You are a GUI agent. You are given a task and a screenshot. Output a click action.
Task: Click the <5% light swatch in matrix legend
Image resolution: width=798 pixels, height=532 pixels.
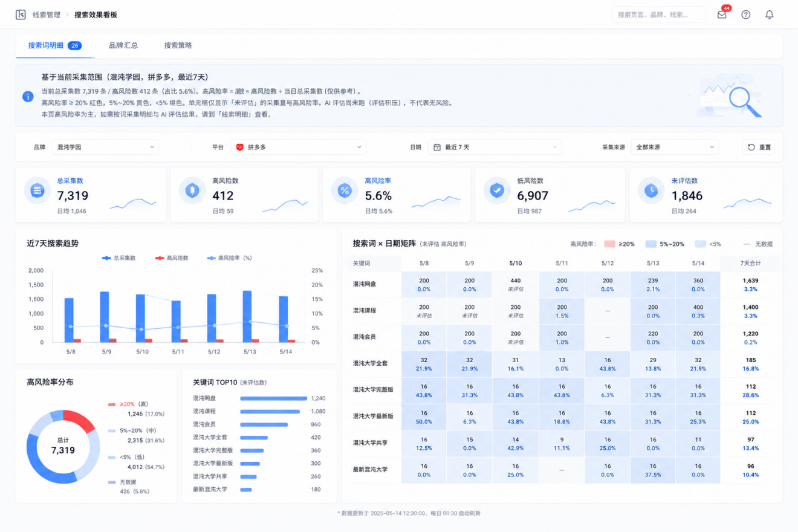point(701,244)
